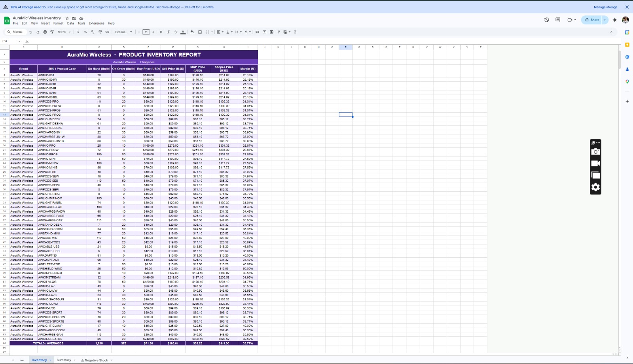633x364 pixels.
Task: Collapse the toolbar with chevron
Action: [x=611, y=32]
